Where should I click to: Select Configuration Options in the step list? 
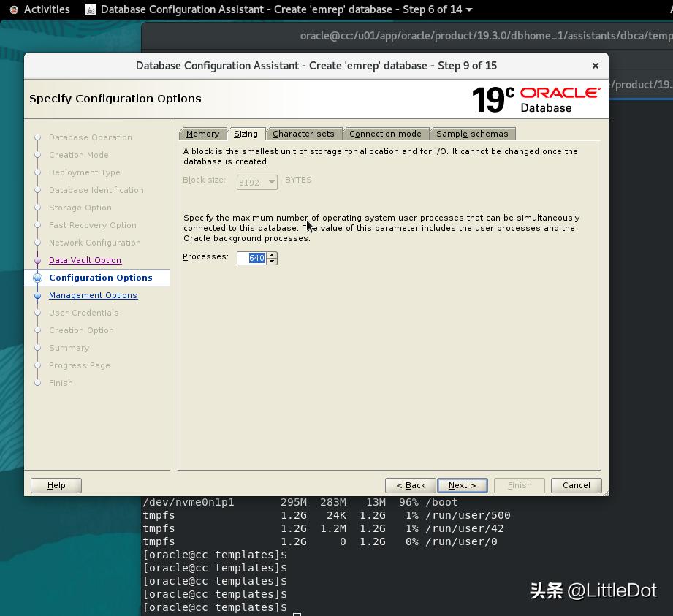101,278
